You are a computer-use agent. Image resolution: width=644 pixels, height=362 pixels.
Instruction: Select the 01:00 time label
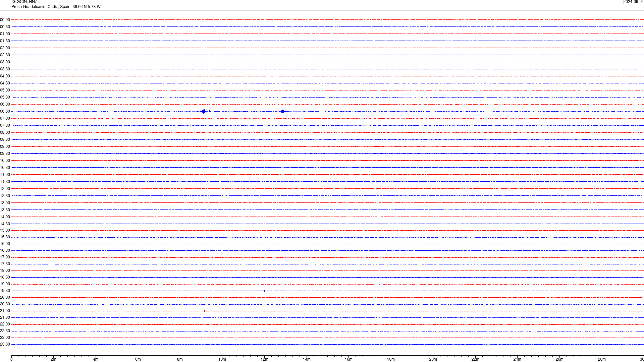click(x=5, y=34)
